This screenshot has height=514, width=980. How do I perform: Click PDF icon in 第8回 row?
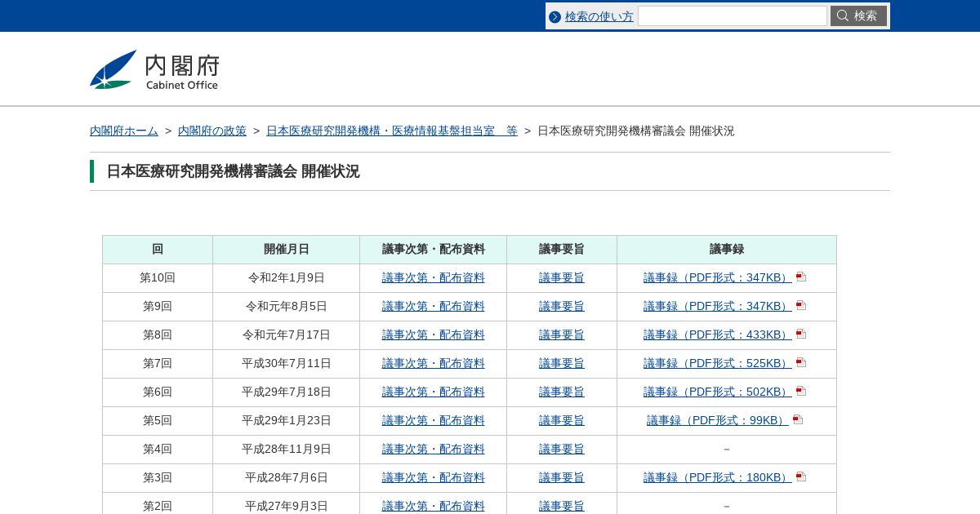801,335
